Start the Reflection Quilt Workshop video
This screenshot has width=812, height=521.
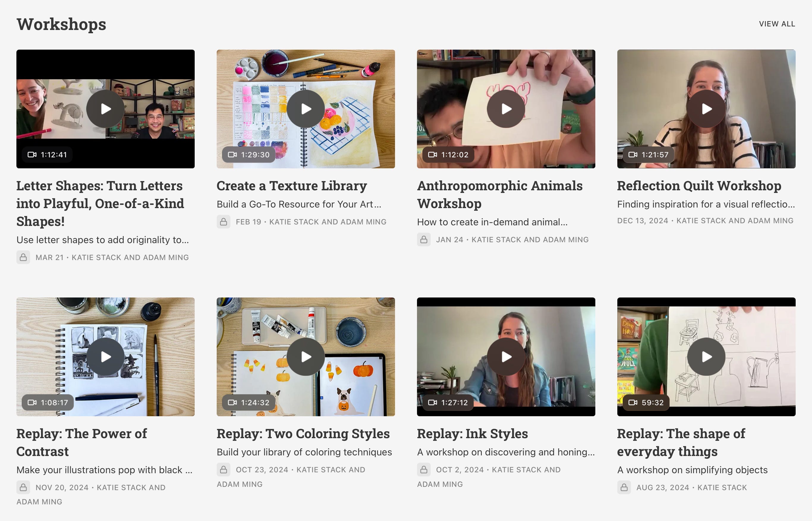(x=706, y=109)
